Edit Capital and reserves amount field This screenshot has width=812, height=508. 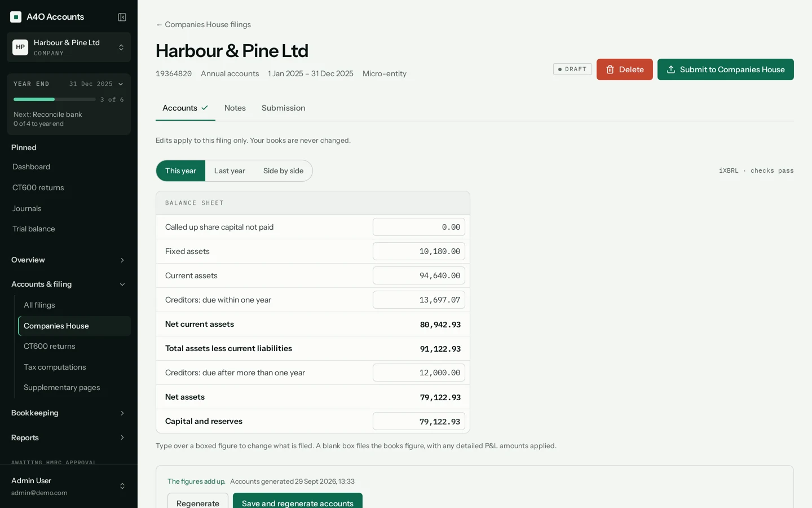(419, 421)
